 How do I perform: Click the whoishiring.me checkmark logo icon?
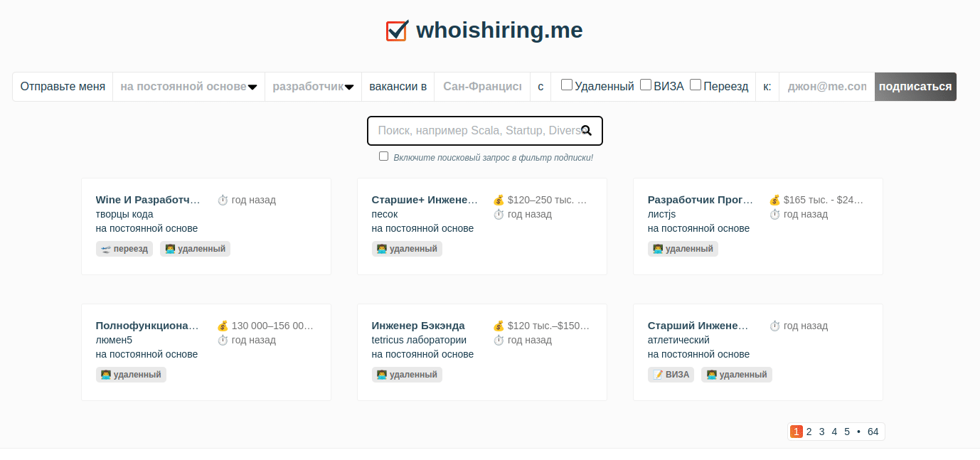pyautogui.click(x=398, y=31)
